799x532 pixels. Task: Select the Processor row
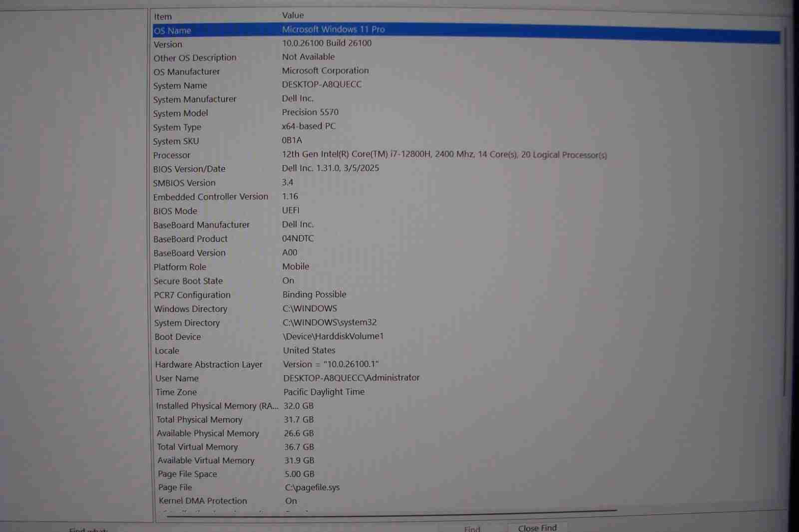pyautogui.click(x=172, y=155)
